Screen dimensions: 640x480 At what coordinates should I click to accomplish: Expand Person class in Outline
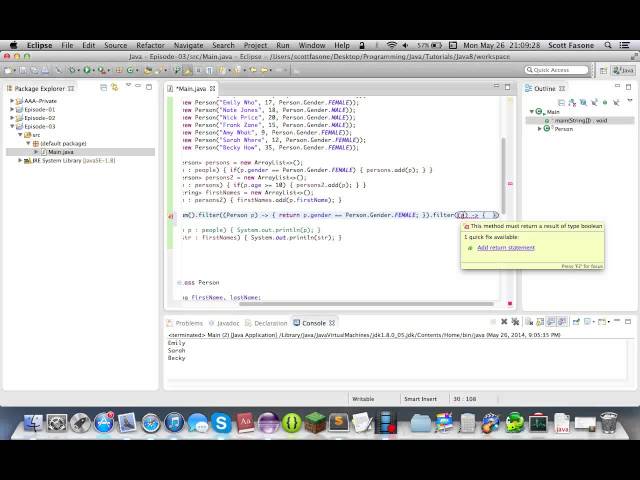[540, 129]
